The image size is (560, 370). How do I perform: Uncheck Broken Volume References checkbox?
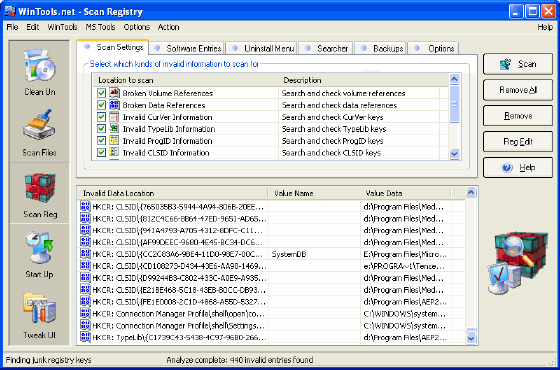[x=101, y=93]
